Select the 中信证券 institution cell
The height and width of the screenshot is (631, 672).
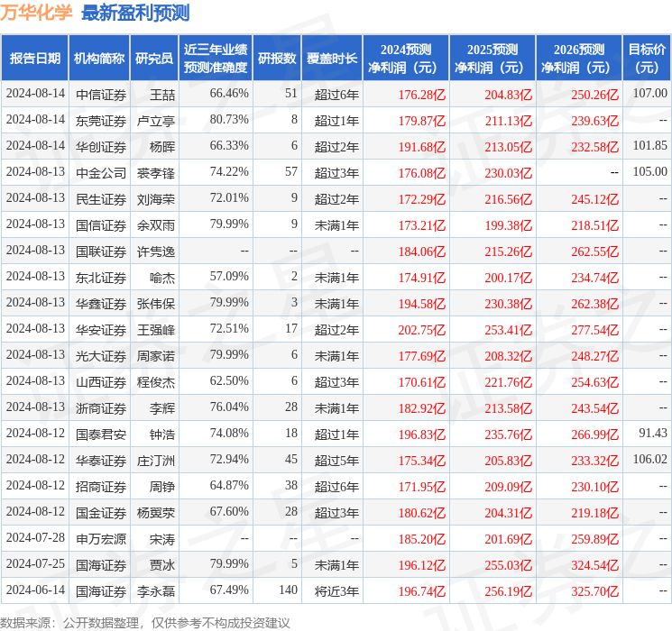(x=101, y=95)
